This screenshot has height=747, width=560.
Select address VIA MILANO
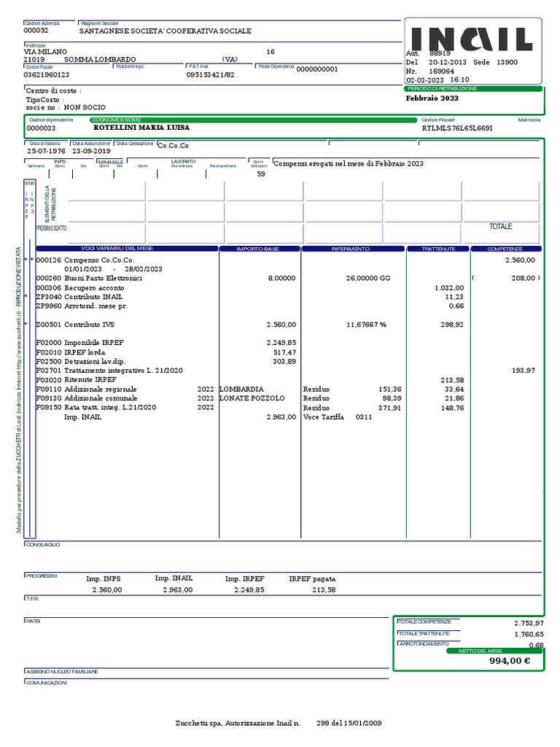(45, 52)
